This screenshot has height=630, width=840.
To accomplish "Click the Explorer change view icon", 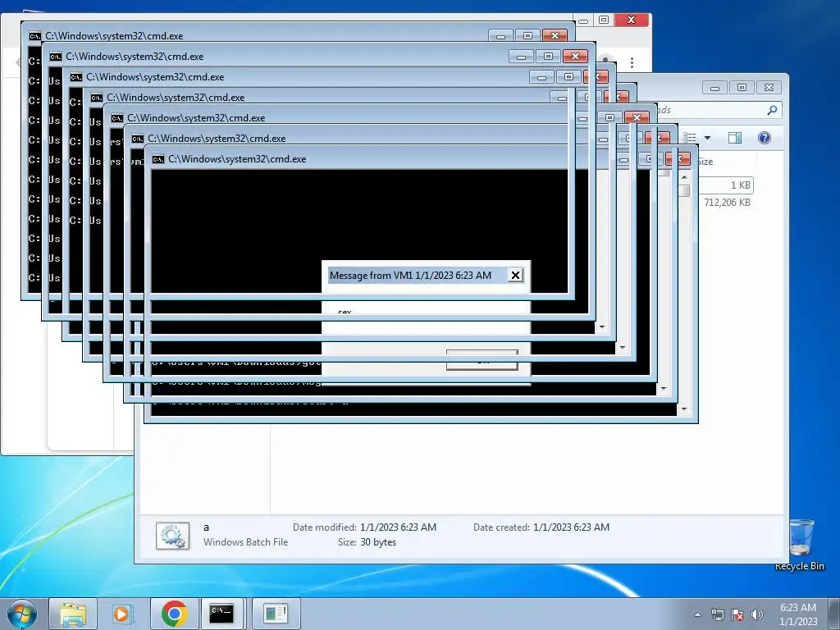I will (x=690, y=138).
